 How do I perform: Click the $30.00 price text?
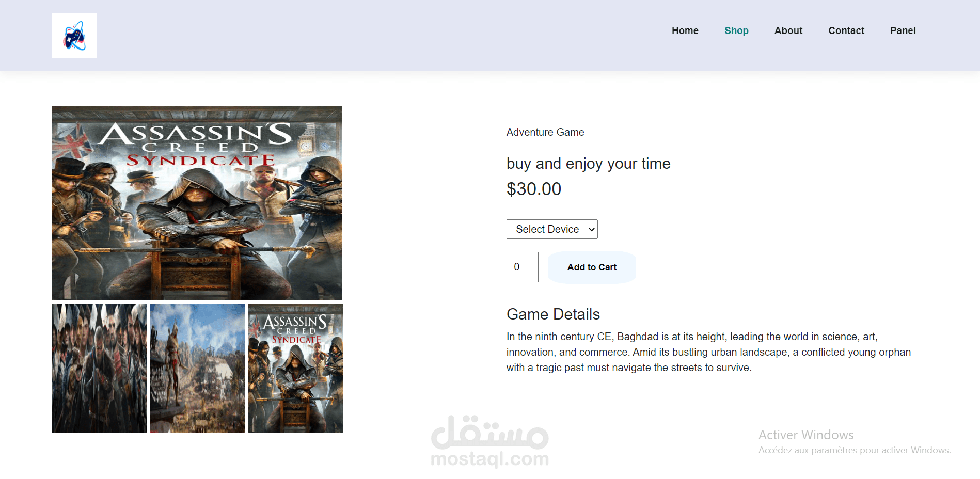(534, 189)
